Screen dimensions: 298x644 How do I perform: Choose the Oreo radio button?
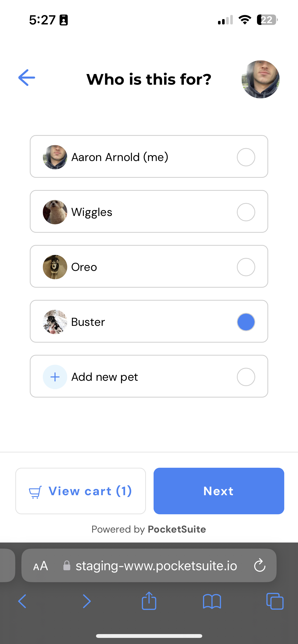click(x=246, y=267)
